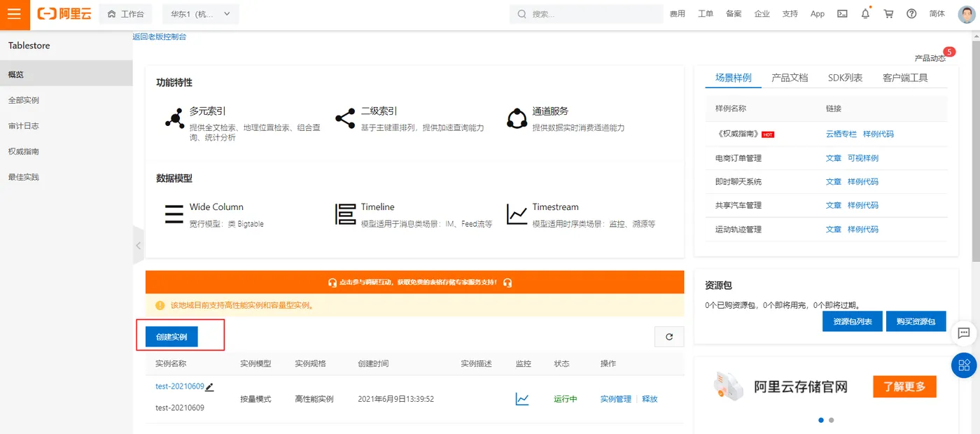Click 实例管理 for test-20210609
980x434 pixels.
tap(616, 399)
